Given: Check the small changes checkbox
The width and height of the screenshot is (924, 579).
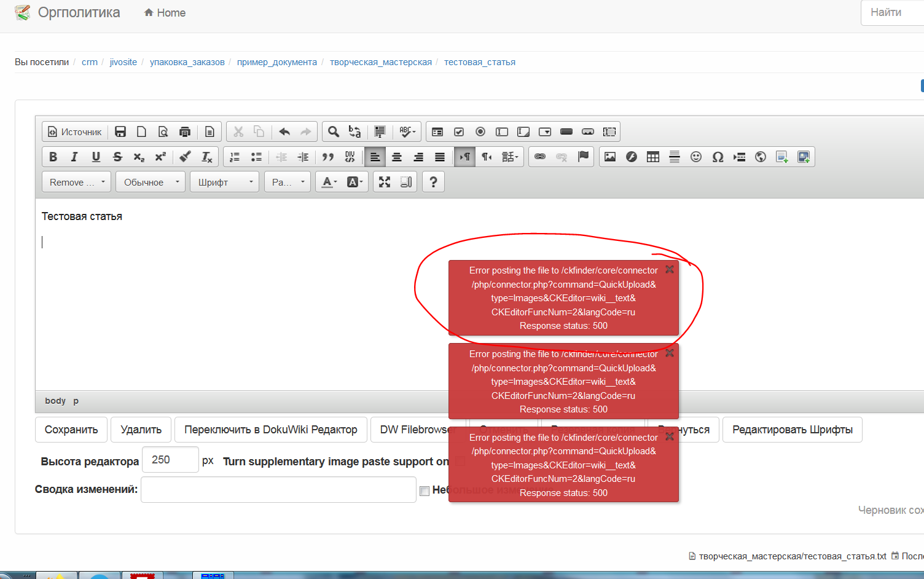Looking at the screenshot, I should point(425,490).
